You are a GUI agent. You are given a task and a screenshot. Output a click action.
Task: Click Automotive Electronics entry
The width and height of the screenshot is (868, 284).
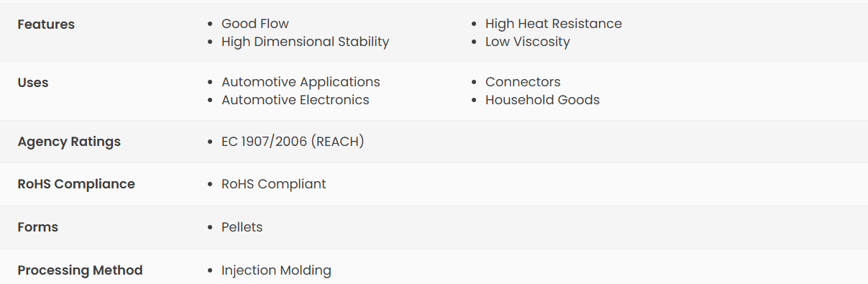click(x=296, y=100)
